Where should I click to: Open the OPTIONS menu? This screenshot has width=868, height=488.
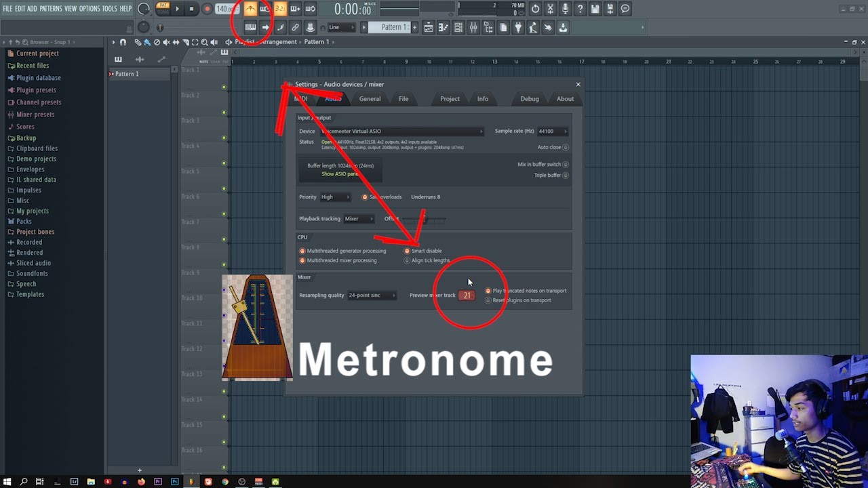pyautogui.click(x=90, y=9)
